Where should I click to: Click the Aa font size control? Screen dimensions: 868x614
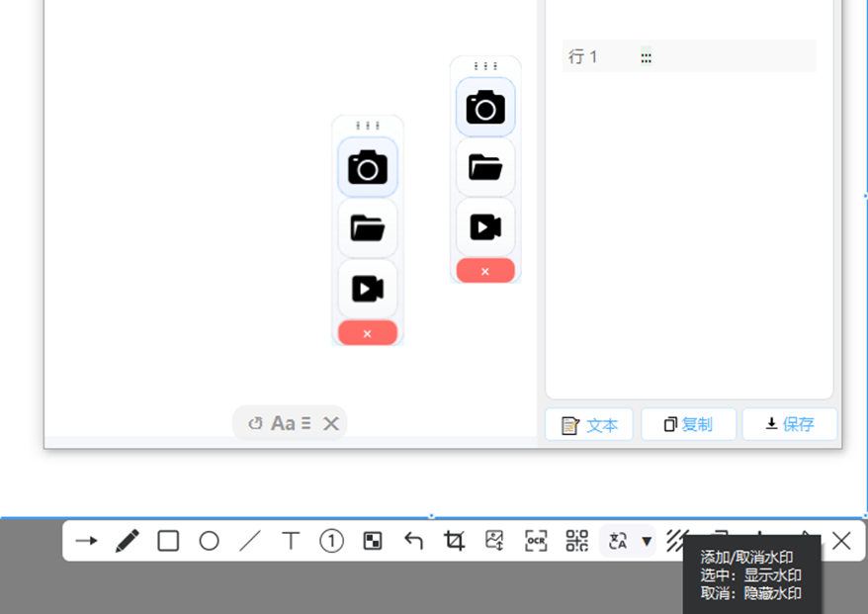point(283,423)
